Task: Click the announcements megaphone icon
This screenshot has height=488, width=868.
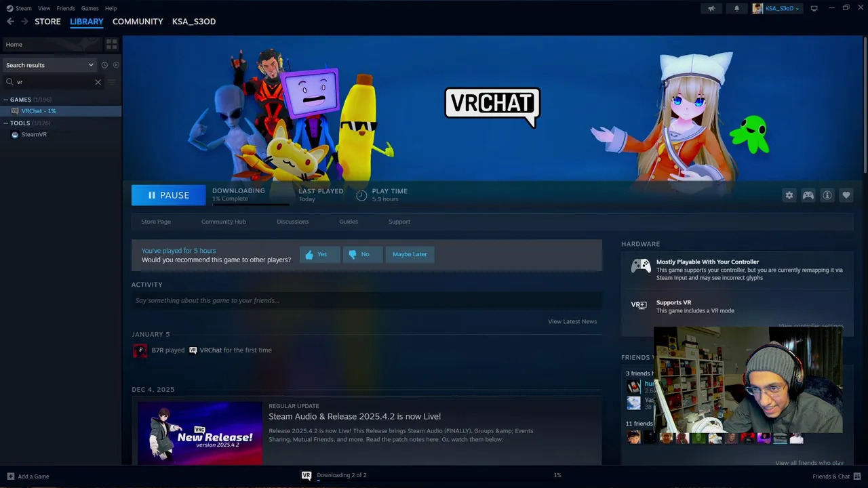Action: pyautogui.click(x=711, y=8)
